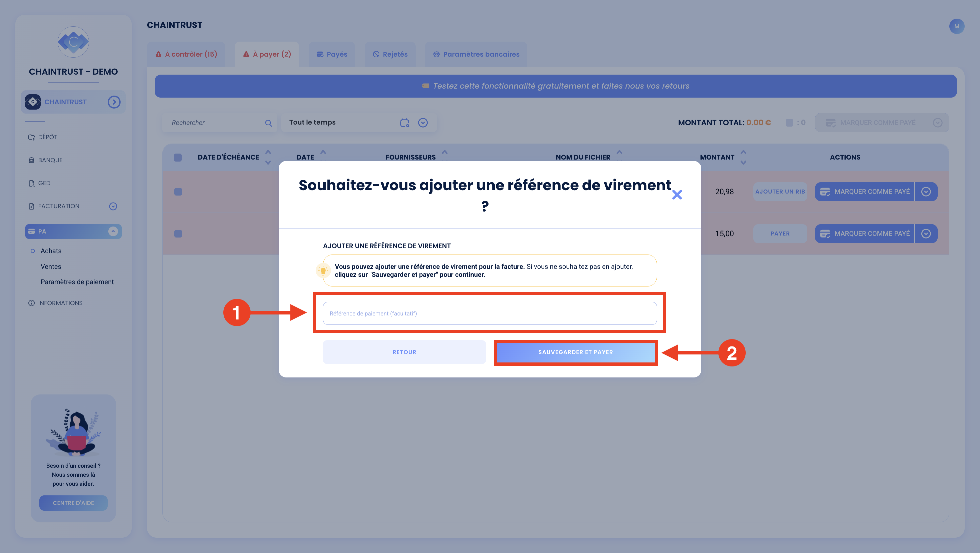Click the top Marquer comme payé button
Viewport: 980px width, 553px height.
[870, 123]
